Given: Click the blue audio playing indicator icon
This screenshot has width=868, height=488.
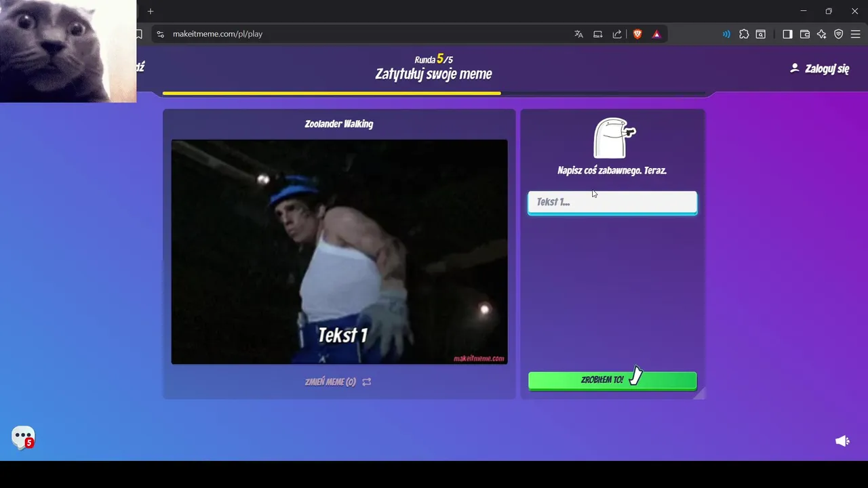Looking at the screenshot, I should tap(726, 34).
